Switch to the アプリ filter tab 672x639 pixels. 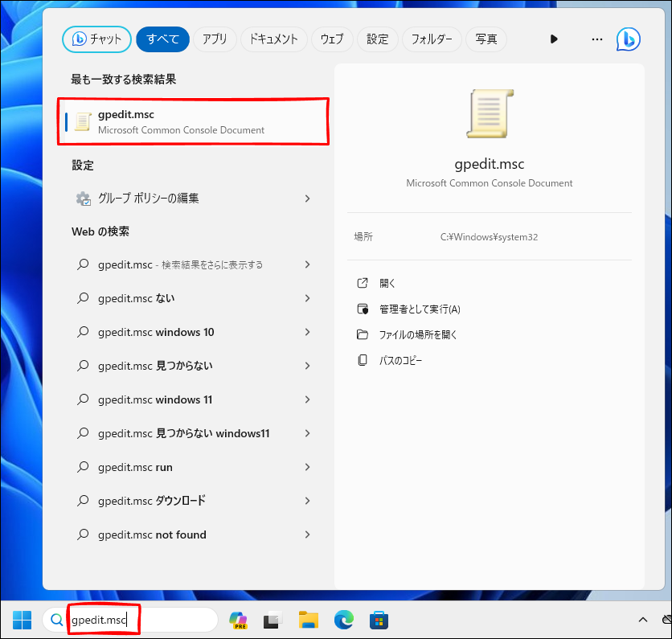pyautogui.click(x=215, y=39)
